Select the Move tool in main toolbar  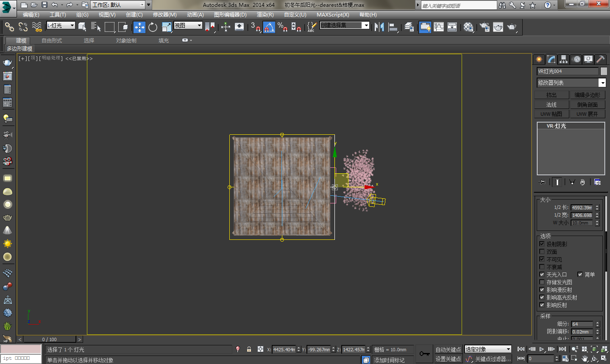point(139,27)
